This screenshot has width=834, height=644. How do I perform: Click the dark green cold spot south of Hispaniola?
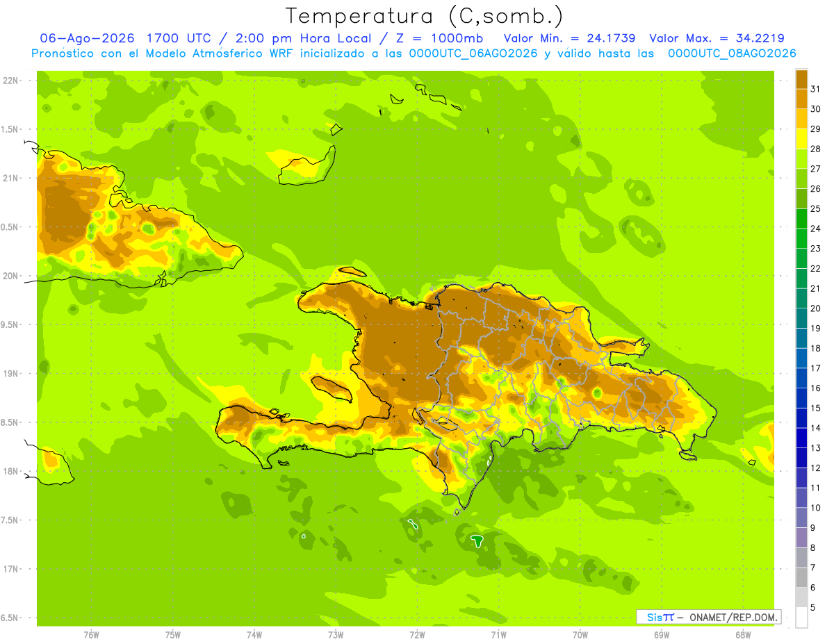coord(477,540)
